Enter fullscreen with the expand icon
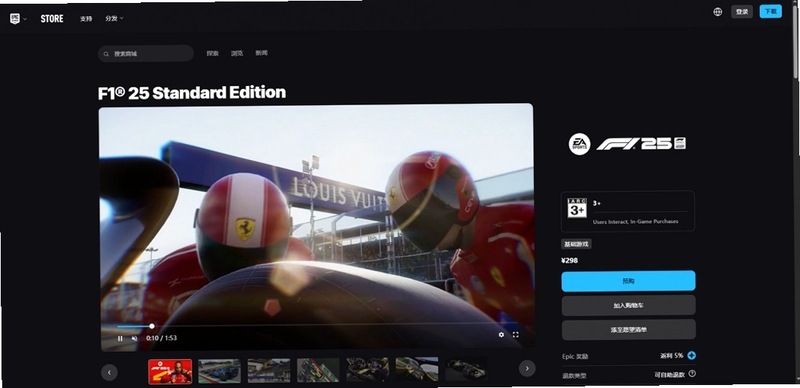Image resolution: width=800 pixels, height=388 pixels. tap(515, 335)
